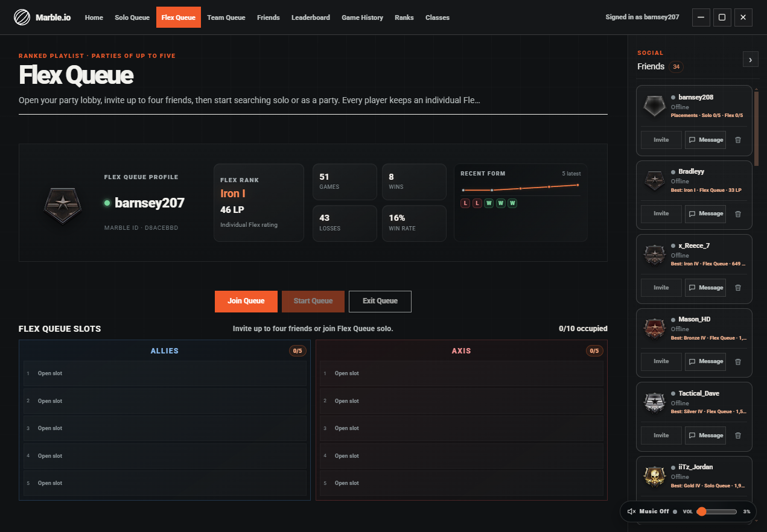
Task: Invite barnsey208 to the party
Action: 661,140
